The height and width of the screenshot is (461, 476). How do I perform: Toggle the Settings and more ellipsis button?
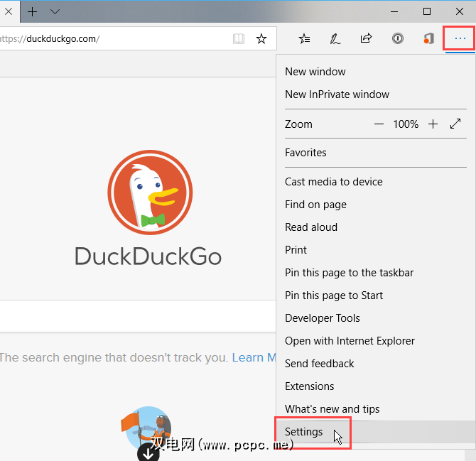coord(460,38)
